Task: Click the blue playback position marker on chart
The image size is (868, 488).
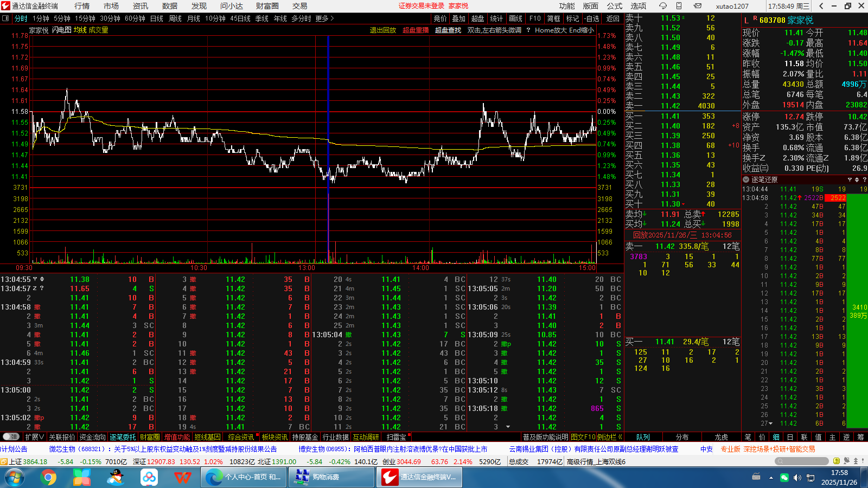Action: pyautogui.click(x=328, y=149)
